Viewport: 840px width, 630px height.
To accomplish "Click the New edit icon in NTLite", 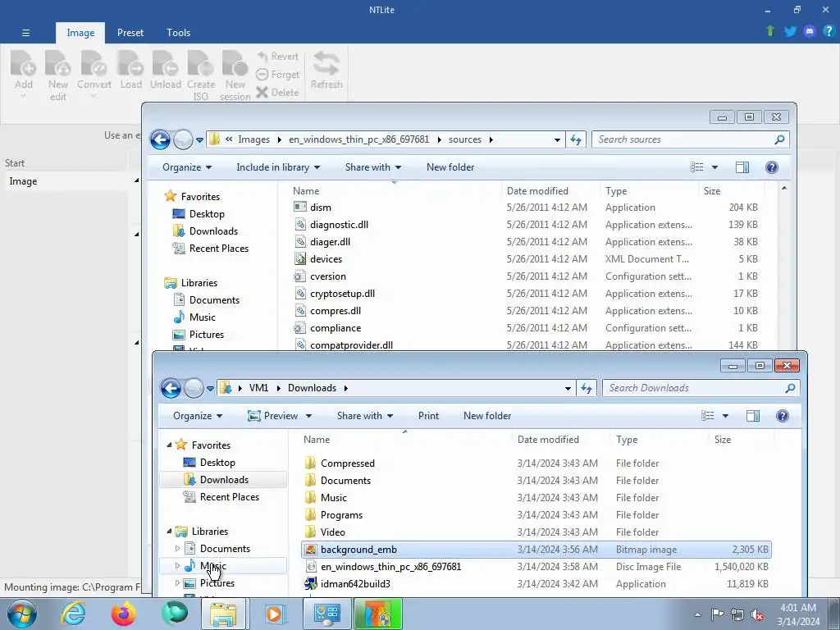I will click(x=58, y=63).
